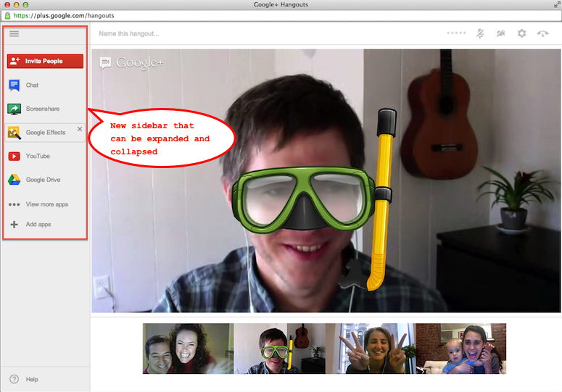Close the Google Effects app
Screen dimensions: 562x392
point(80,129)
